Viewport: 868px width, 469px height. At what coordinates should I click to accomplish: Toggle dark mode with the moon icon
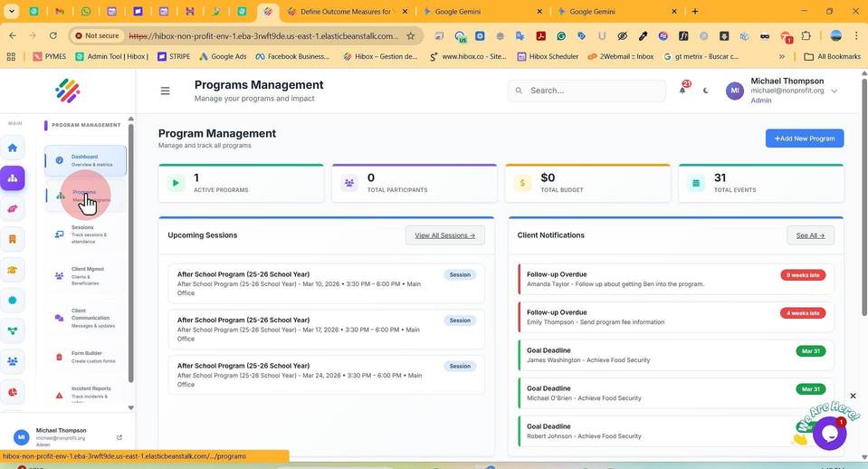(705, 91)
